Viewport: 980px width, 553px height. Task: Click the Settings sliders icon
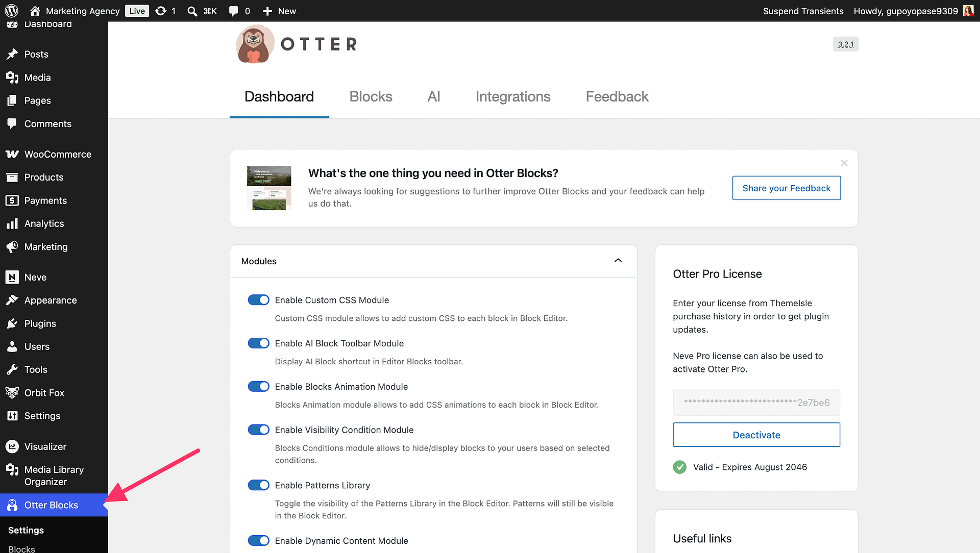(x=12, y=416)
